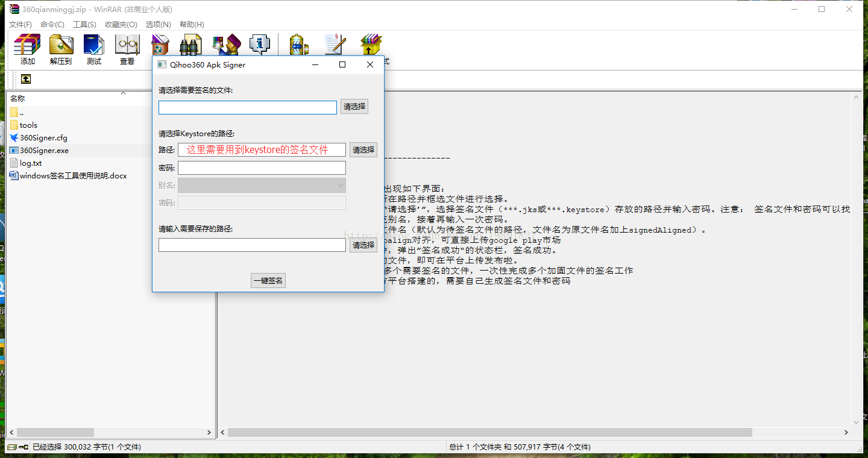Open the 别名 alias dropdown

click(262, 185)
